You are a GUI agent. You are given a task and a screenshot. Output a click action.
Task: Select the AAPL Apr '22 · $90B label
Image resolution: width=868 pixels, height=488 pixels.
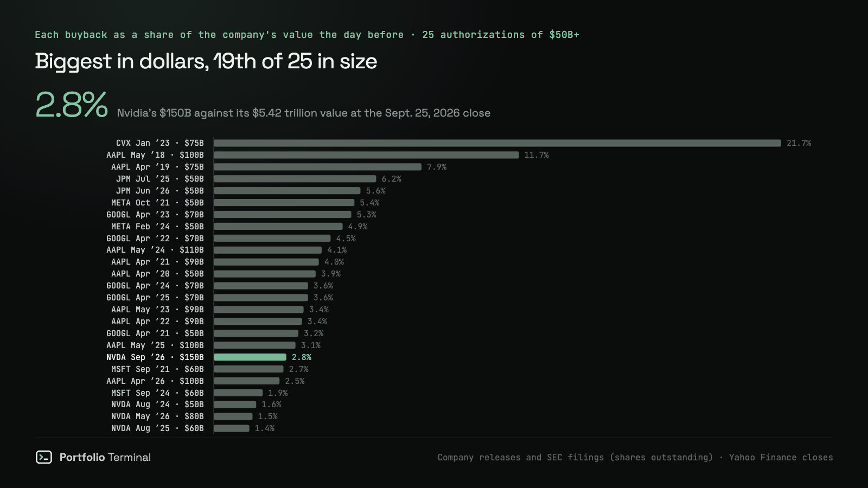click(157, 322)
